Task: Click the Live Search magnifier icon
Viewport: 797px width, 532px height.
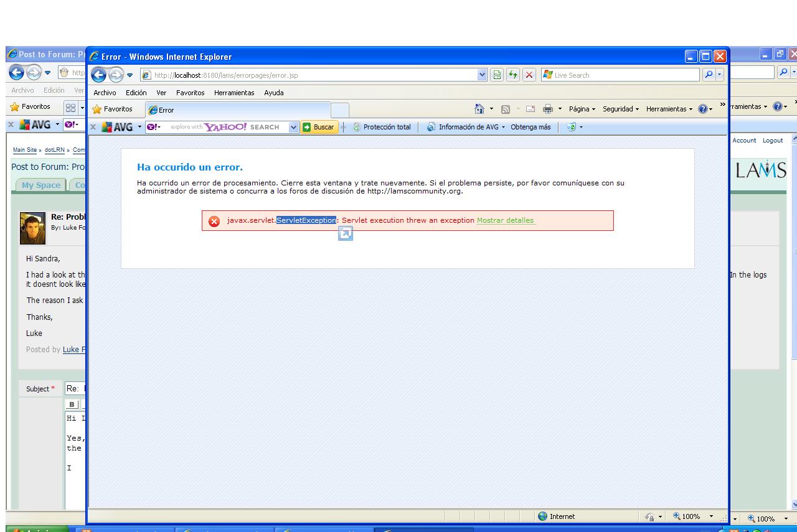Action: (709, 75)
